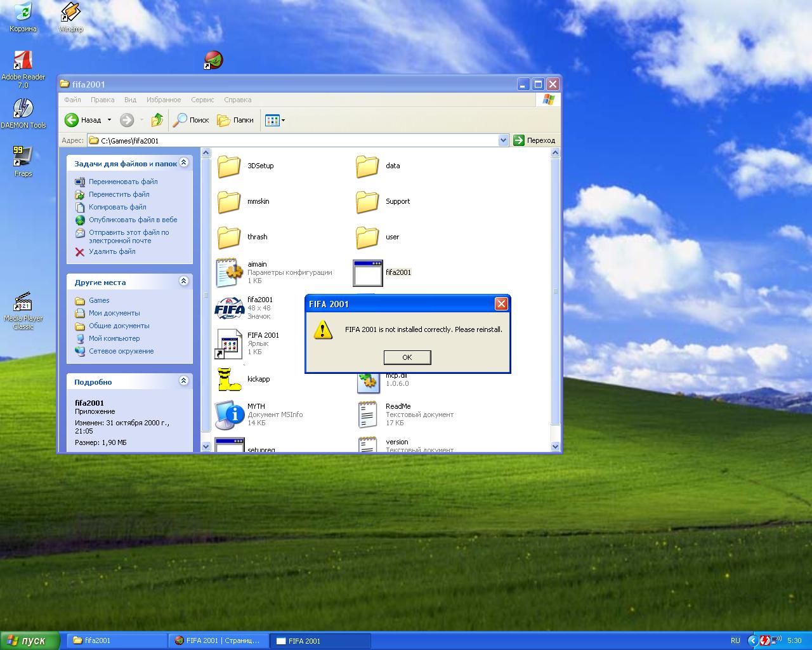This screenshot has height=650, width=812.
Task: Click the file list scrollbar down arrow
Action: 556,446
